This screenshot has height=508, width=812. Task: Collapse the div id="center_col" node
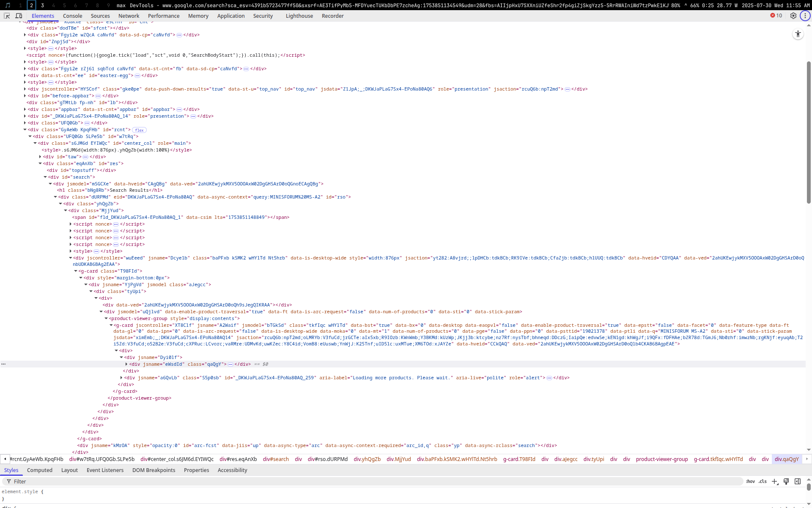pyautogui.click(x=35, y=143)
